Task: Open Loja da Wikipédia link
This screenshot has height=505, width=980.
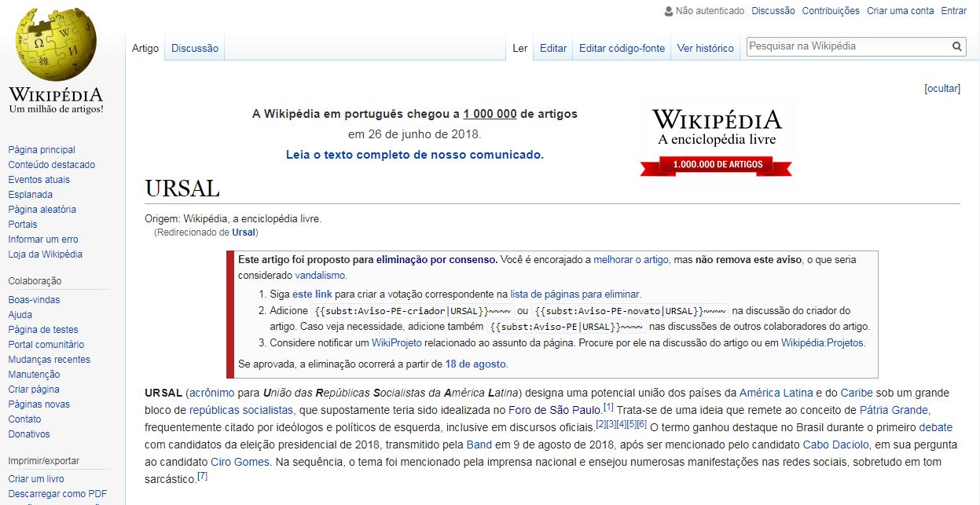Action: click(x=45, y=254)
